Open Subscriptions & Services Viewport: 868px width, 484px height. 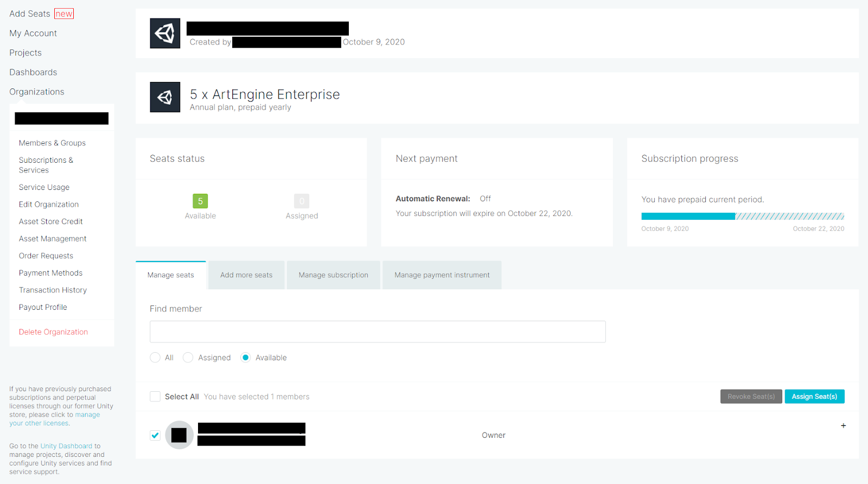pyautogui.click(x=46, y=165)
